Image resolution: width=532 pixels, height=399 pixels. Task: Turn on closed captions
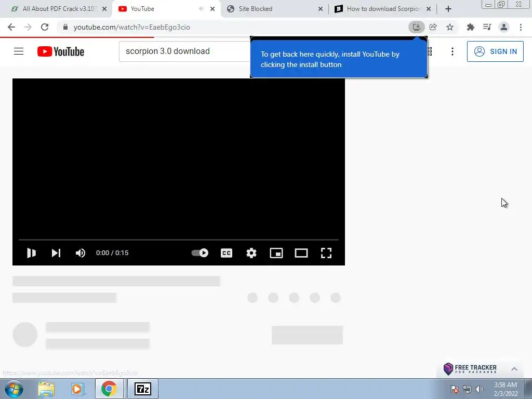coord(227,253)
